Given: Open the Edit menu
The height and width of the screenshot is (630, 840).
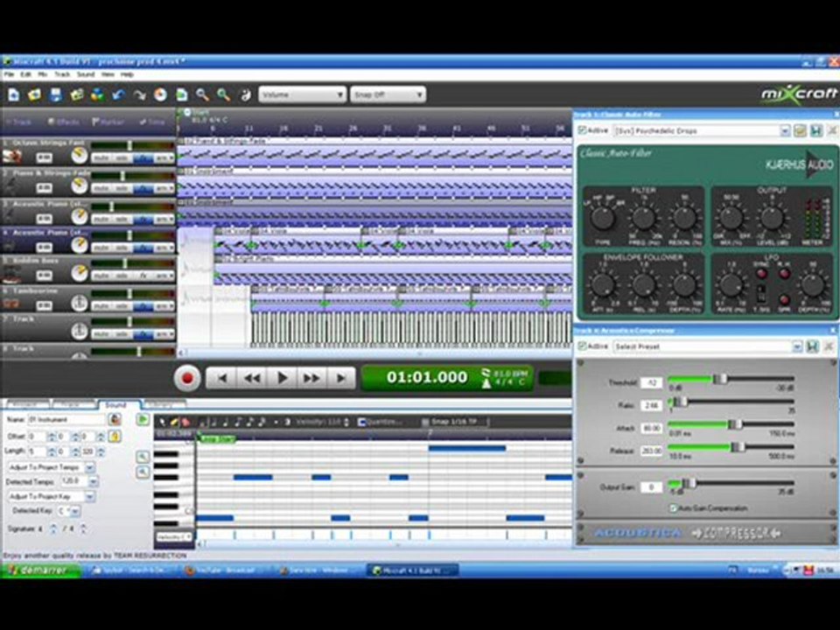Looking at the screenshot, I should 25,74.
